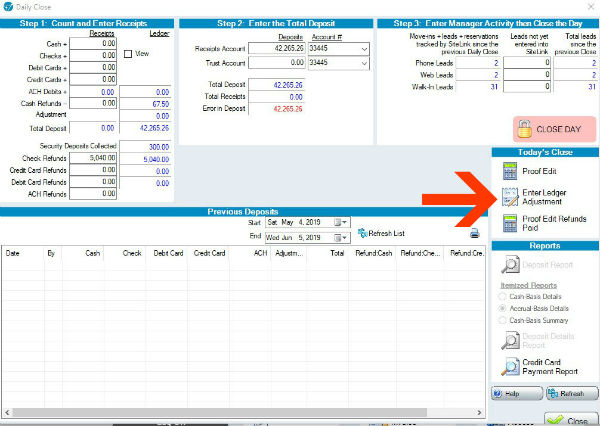Click Walk-In Leads not yet entered field
600x426 pixels.
[527, 87]
